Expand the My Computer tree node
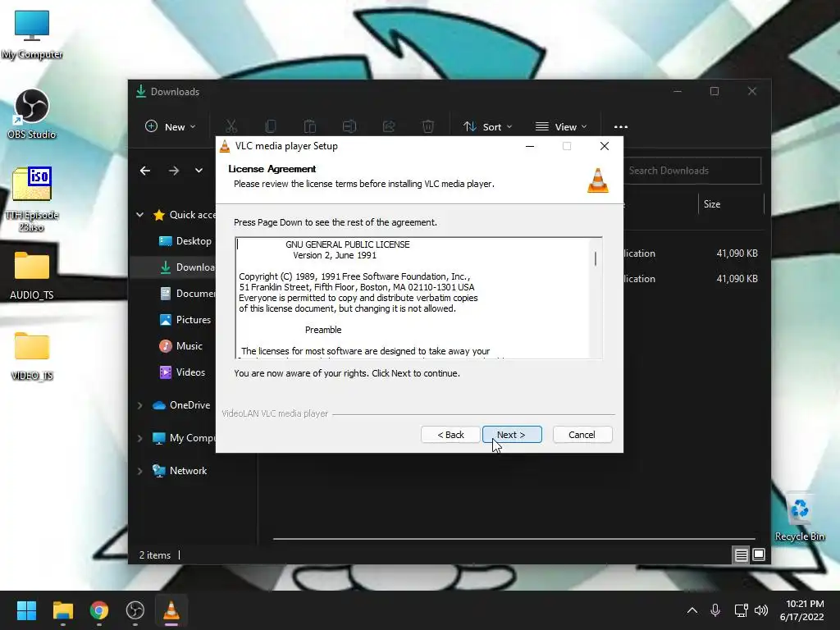 (x=139, y=438)
